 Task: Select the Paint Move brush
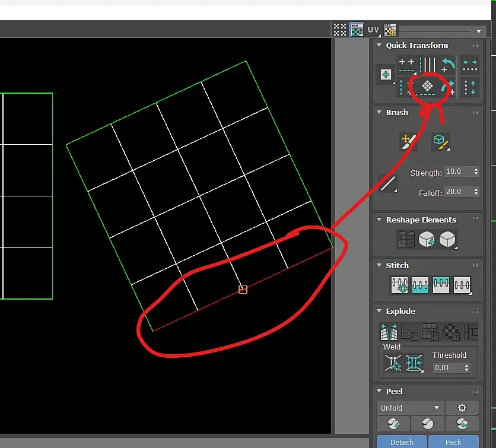[408, 141]
